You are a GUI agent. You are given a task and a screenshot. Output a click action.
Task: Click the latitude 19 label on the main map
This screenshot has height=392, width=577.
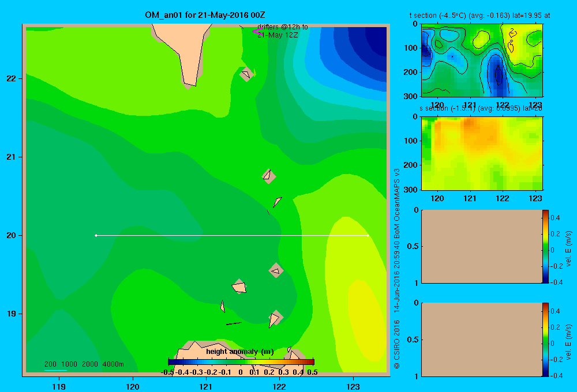(11, 314)
